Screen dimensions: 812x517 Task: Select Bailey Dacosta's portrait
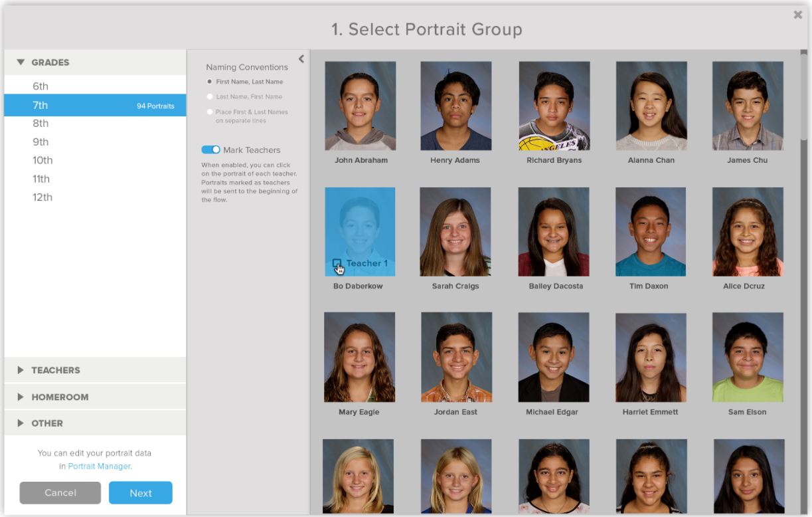[x=554, y=231]
